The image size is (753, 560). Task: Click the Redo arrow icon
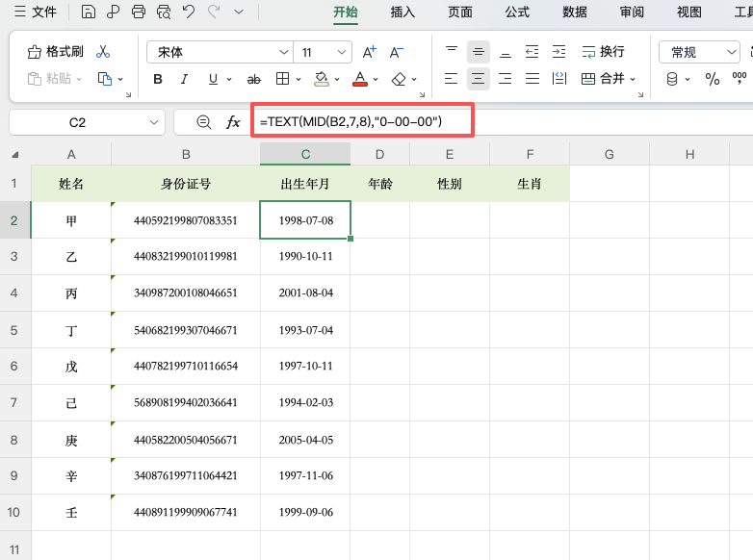[214, 12]
